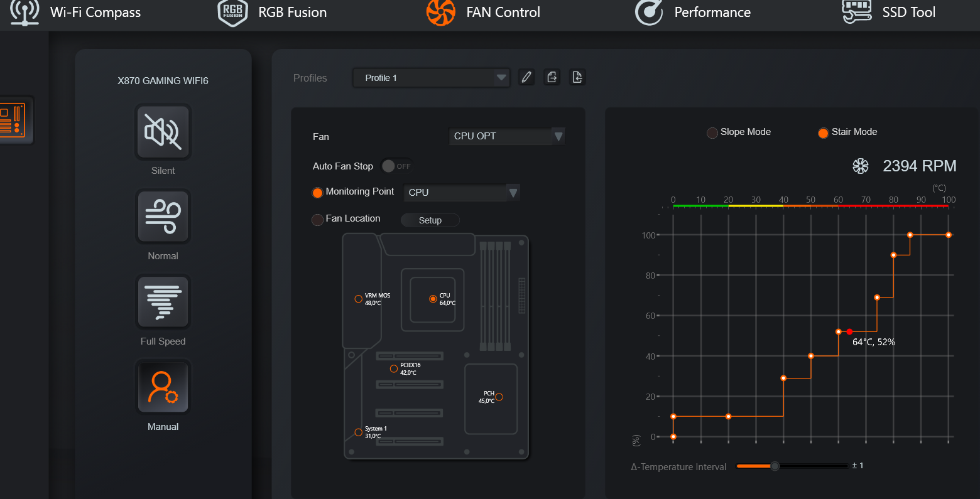Toggle the Auto Fan Stop switch
Viewport: 980px width, 499px height.
[x=396, y=166]
